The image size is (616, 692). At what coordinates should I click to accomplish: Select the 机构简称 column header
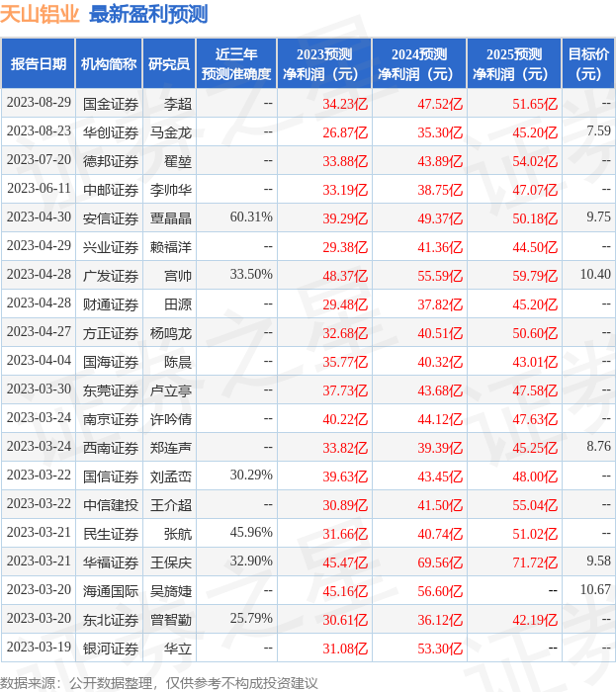pos(109,63)
